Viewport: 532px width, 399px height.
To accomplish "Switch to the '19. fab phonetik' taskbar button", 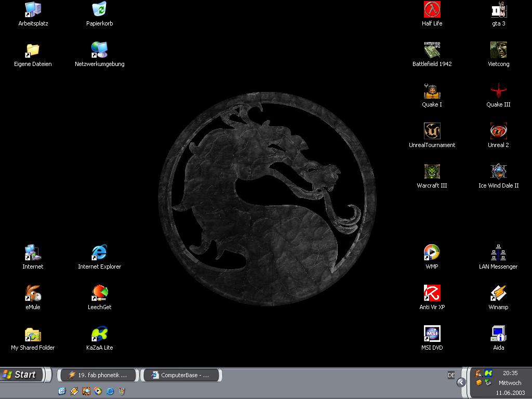I will pyautogui.click(x=98, y=375).
